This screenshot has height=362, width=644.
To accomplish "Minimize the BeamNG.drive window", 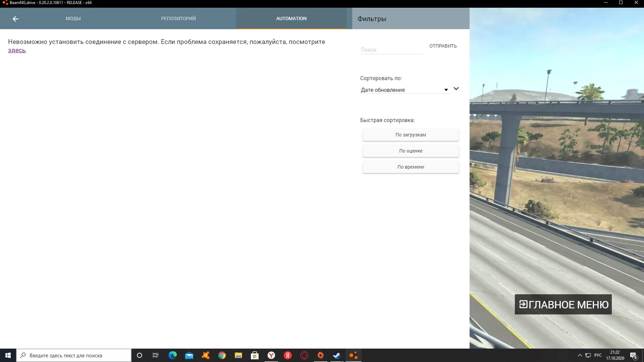I will [605, 3].
